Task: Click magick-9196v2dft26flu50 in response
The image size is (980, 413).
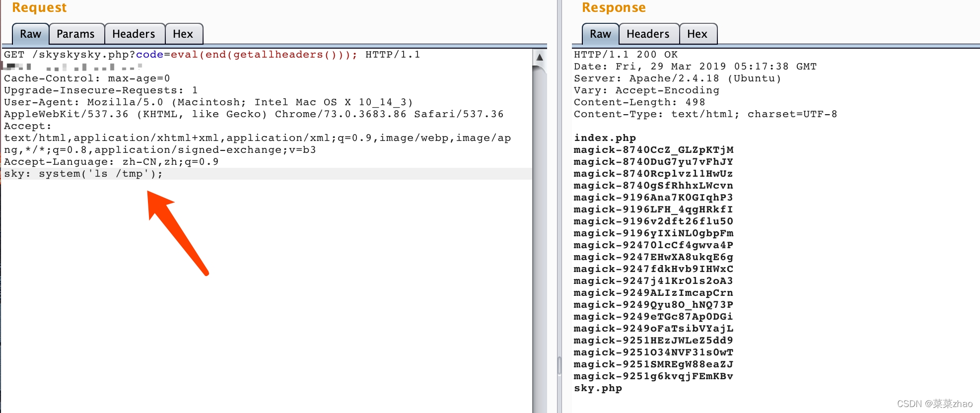Action: click(654, 221)
